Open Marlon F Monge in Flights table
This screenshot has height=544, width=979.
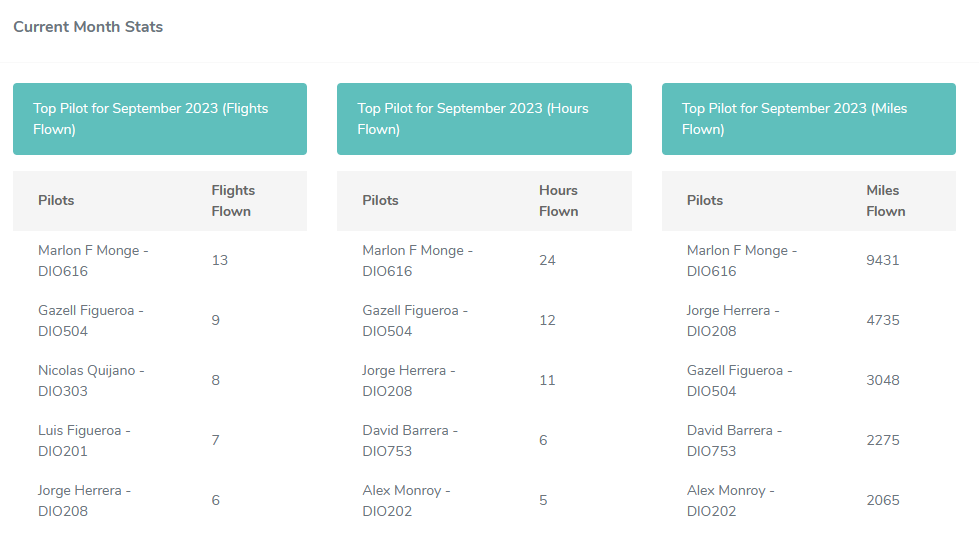point(92,261)
